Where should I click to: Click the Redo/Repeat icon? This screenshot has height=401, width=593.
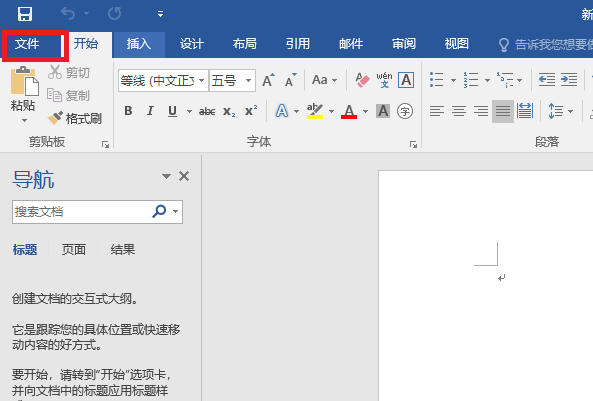point(115,14)
